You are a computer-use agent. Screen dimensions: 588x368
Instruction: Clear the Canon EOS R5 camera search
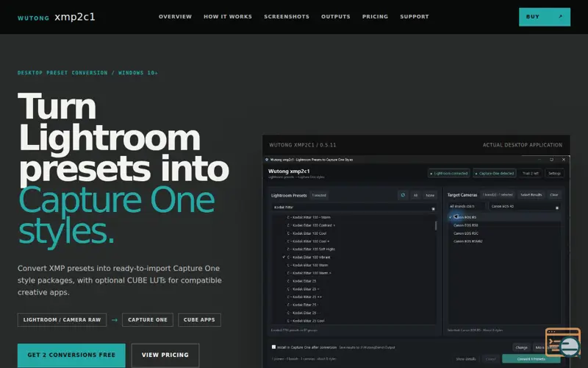tap(557, 208)
